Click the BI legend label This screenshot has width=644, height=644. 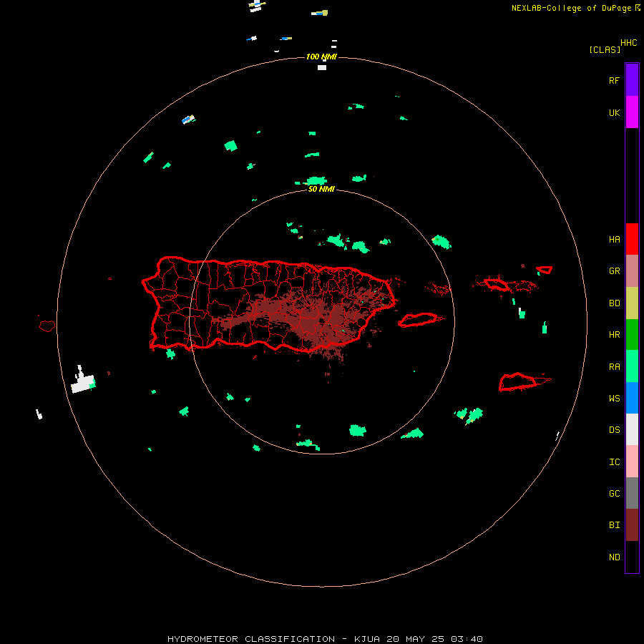point(614,525)
